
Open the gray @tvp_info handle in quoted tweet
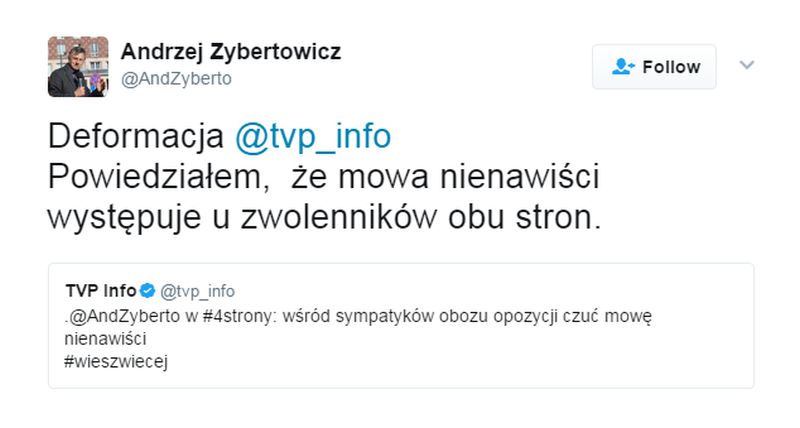pyautogui.click(x=196, y=291)
